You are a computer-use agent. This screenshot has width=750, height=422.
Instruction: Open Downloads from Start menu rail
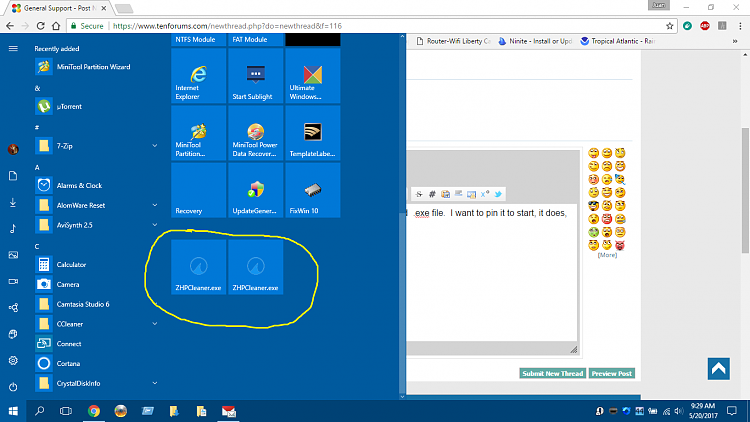[x=13, y=202]
